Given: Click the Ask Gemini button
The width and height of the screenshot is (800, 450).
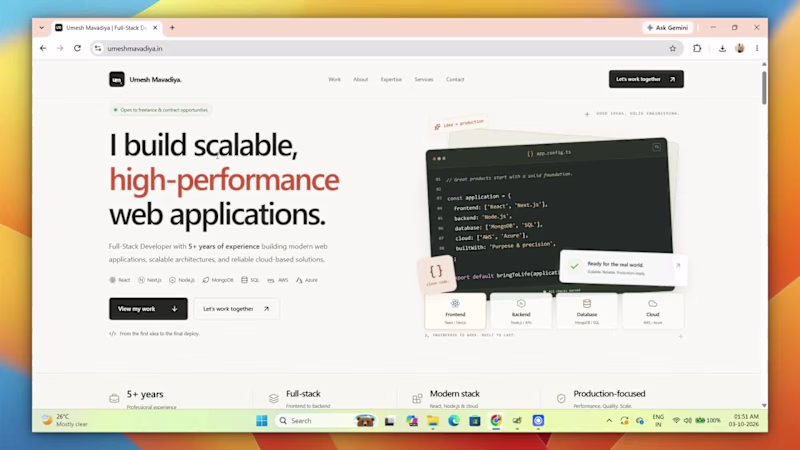Looking at the screenshot, I should click(667, 28).
